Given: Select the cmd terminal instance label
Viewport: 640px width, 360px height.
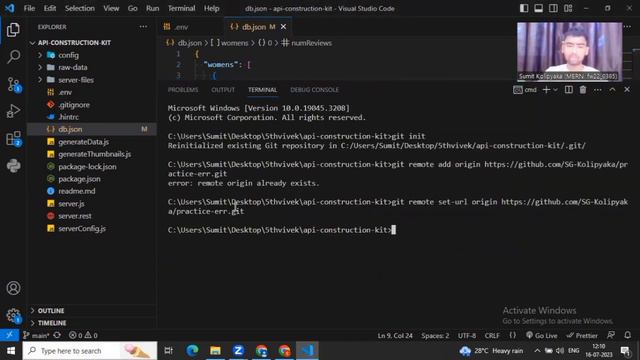Looking at the screenshot, I should pos(525,90).
